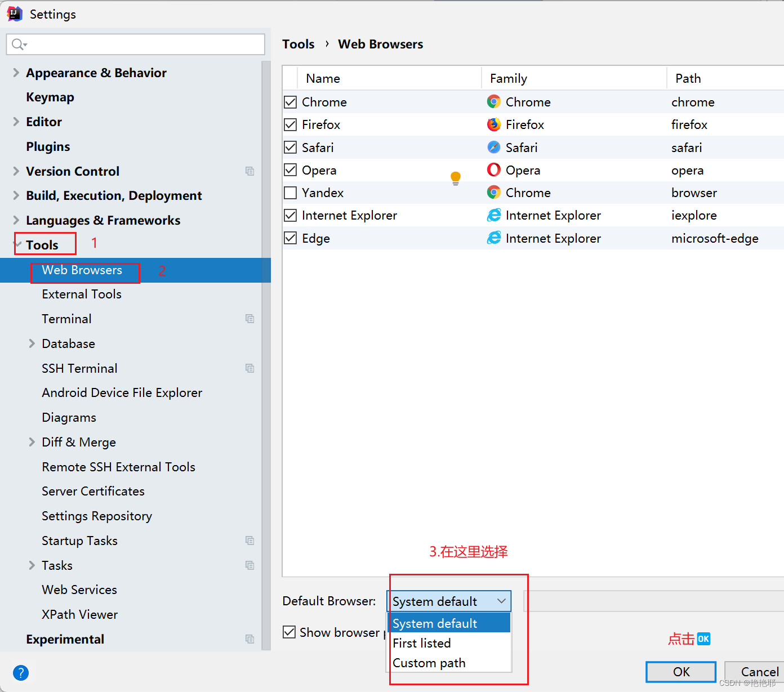Uncheck the Safari browser checkbox
784x692 pixels.
point(290,148)
